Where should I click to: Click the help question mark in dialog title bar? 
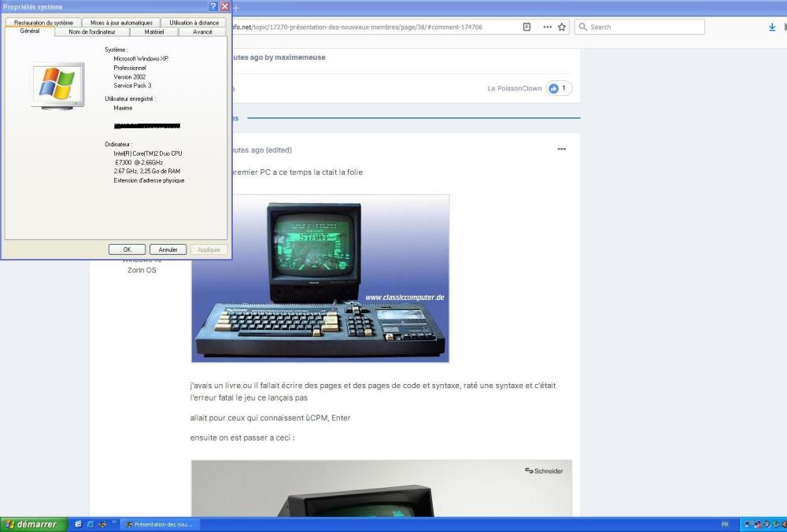pos(212,6)
